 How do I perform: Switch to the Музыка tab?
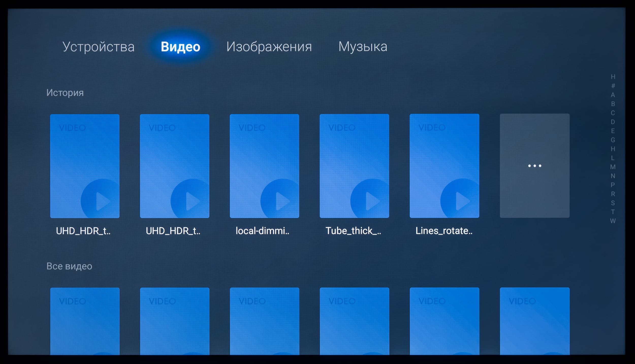(x=363, y=47)
